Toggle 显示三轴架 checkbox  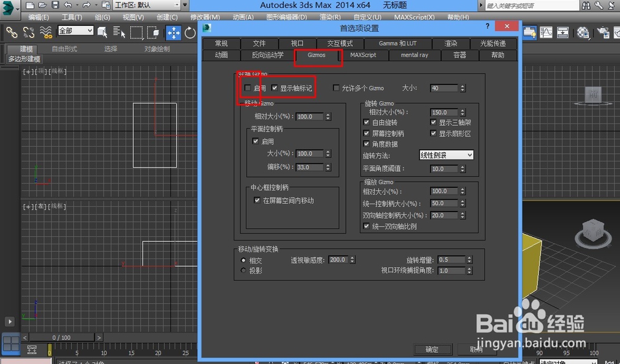433,122
